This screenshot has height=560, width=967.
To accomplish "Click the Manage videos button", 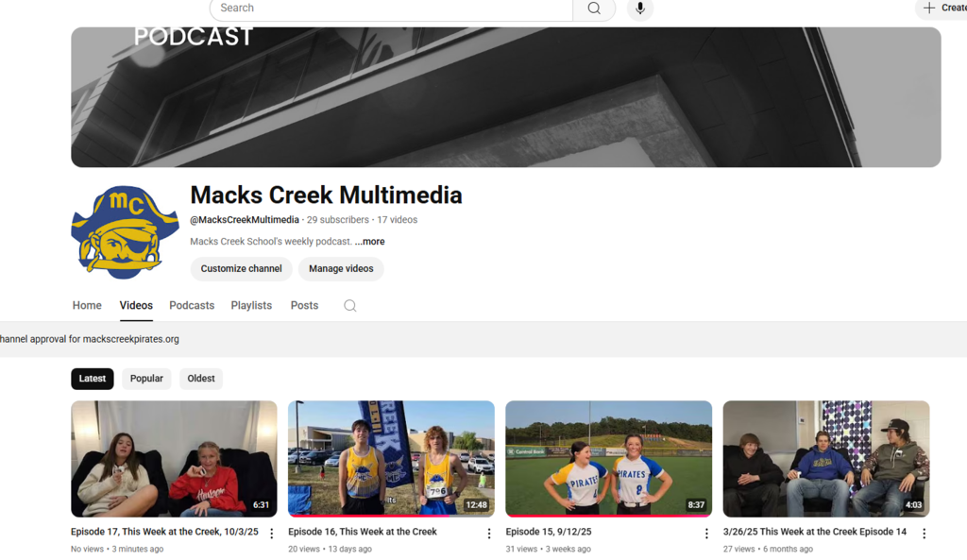I will click(x=341, y=269).
